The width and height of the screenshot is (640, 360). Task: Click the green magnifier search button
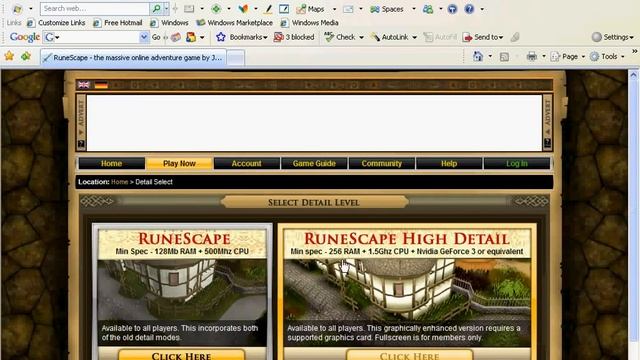[x=156, y=8]
